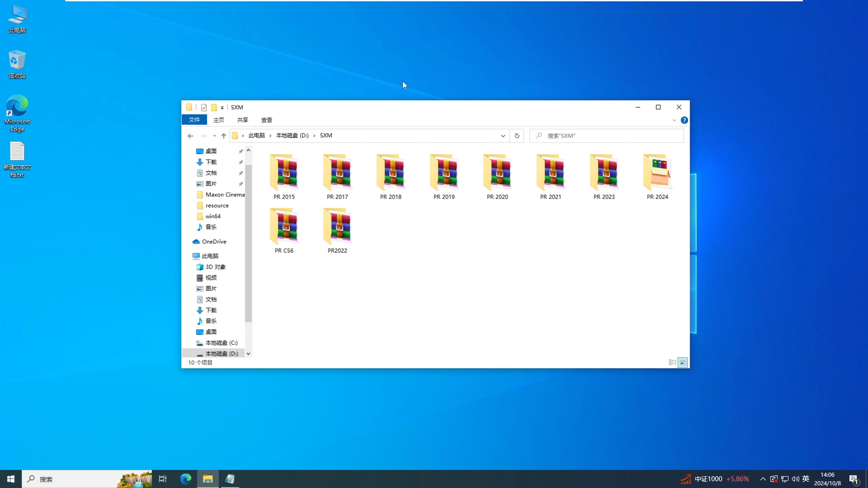This screenshot has width=868, height=488.
Task: Click the File Explorer taskbar icon
Action: click(x=208, y=479)
